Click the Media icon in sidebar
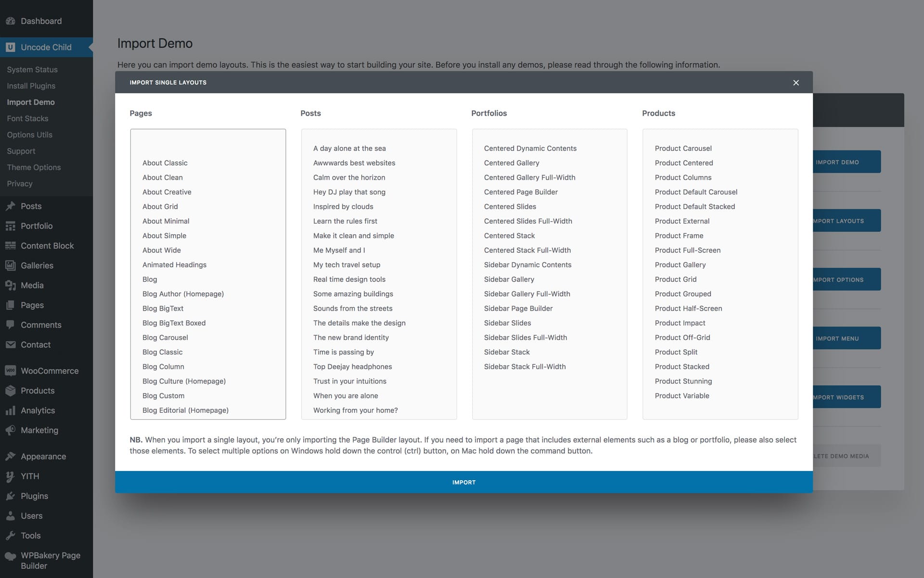The height and width of the screenshot is (578, 924). click(x=10, y=285)
